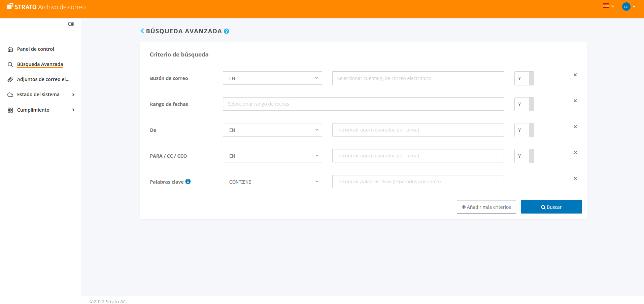Click the Buscar button

coord(551,207)
